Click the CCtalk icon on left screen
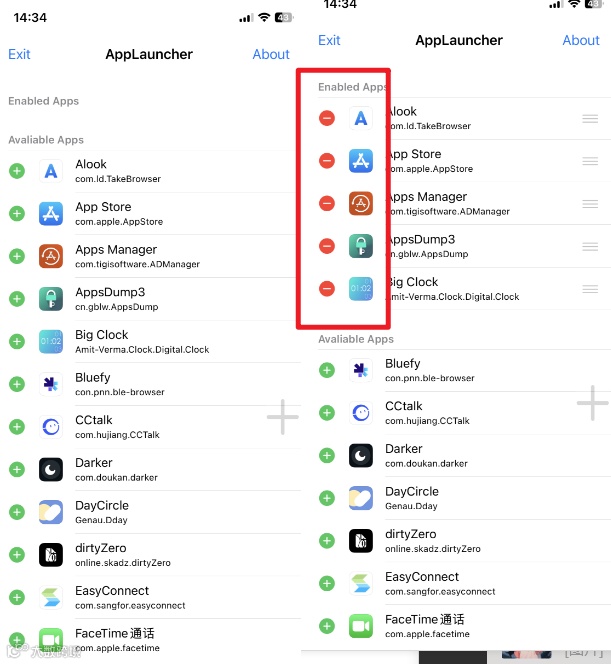 tap(51, 427)
